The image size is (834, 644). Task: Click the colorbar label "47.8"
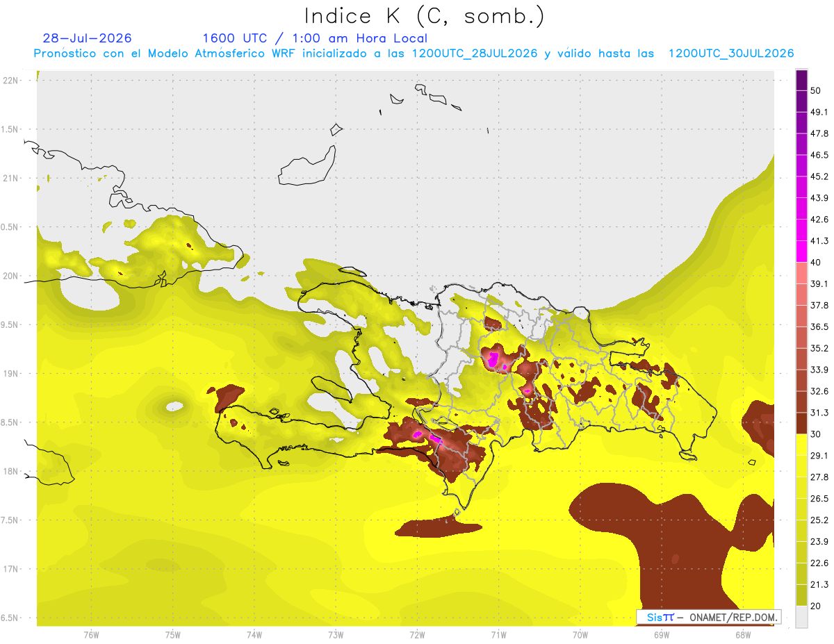coord(819,133)
